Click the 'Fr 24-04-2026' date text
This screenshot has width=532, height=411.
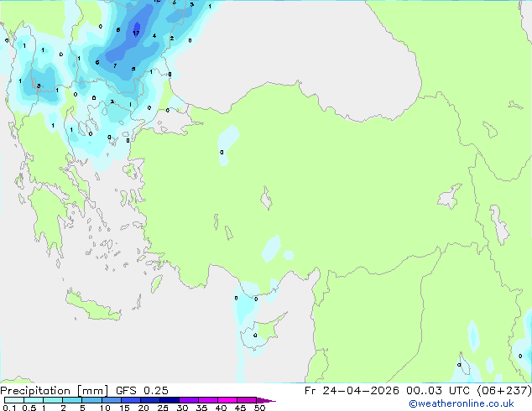coord(352,391)
